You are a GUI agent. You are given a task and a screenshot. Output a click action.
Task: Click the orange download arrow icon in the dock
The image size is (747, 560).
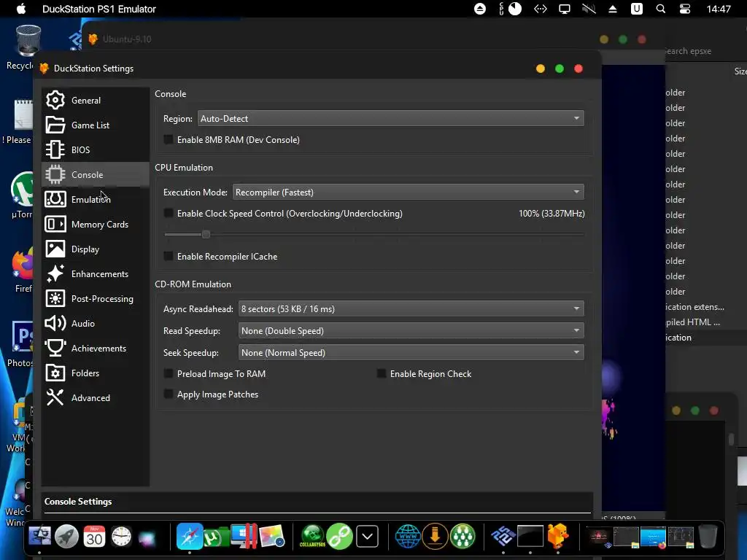[x=435, y=536]
